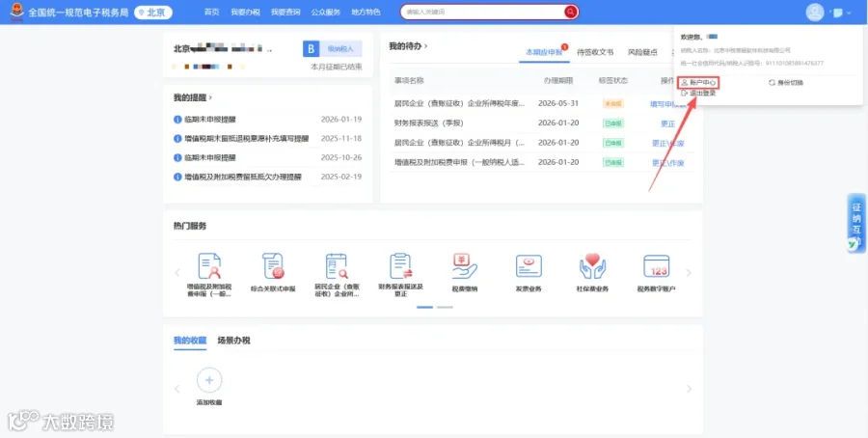Viewport: 868px width, 438px height.
Task: Switch to 场景办税 tab
Action: 233,341
